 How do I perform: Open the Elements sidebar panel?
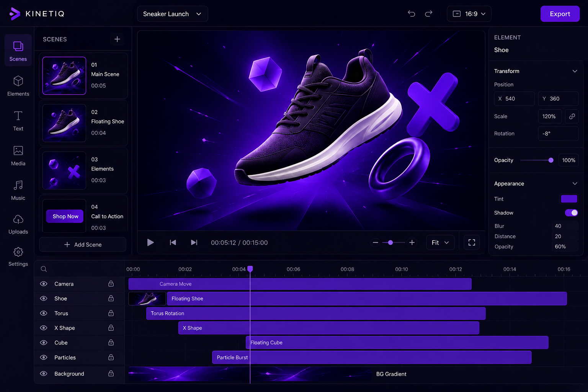pyautogui.click(x=18, y=86)
